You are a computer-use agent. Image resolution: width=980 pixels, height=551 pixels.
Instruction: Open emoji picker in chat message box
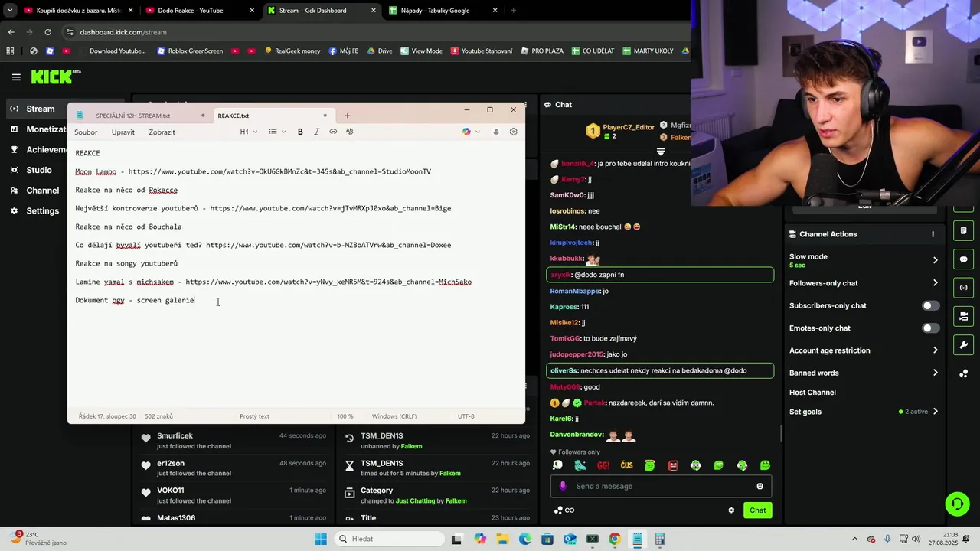point(759,486)
